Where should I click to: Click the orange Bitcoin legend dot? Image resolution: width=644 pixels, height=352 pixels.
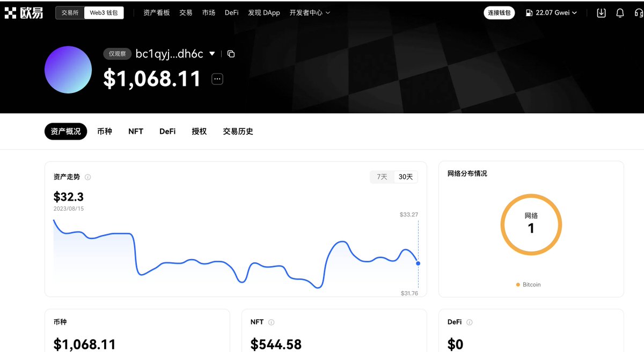518,285
